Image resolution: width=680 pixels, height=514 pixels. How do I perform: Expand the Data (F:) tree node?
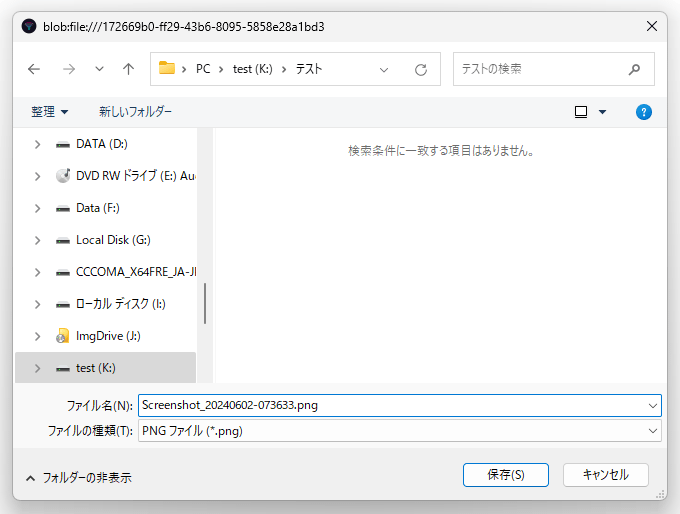37,208
